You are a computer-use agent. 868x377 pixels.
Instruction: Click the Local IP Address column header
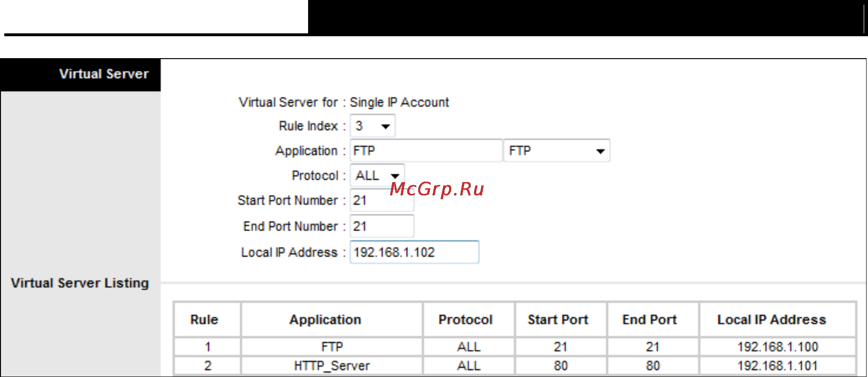[778, 319]
